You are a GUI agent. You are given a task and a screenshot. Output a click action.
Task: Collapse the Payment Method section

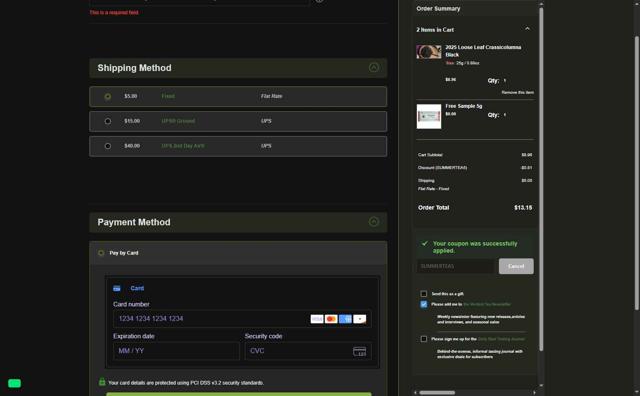tap(373, 222)
